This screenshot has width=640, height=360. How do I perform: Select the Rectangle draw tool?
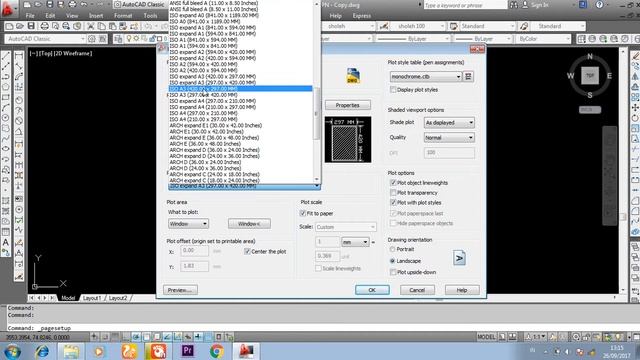pos(6,98)
